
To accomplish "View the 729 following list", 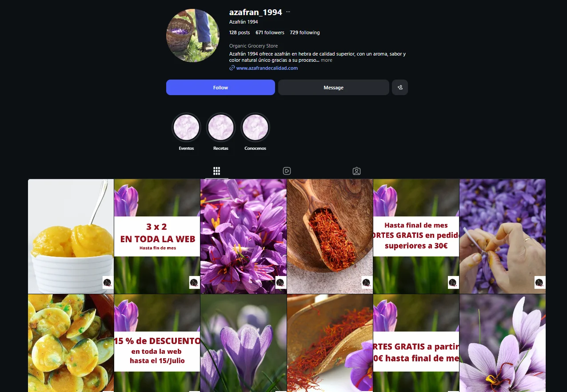I will (305, 32).
